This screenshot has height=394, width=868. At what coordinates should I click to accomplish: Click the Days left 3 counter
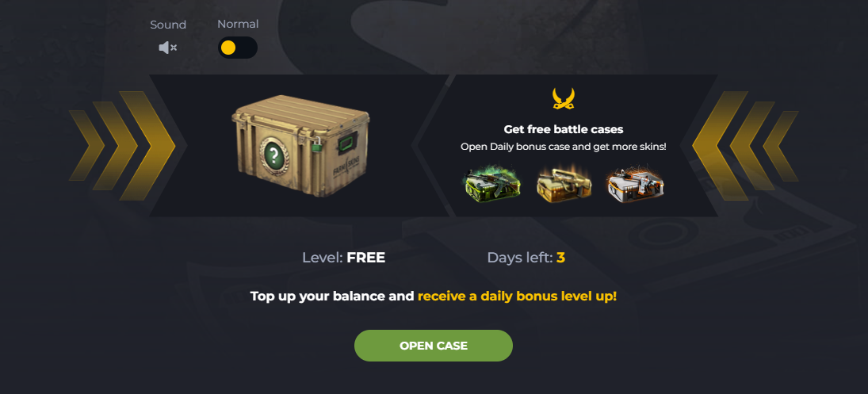526,258
